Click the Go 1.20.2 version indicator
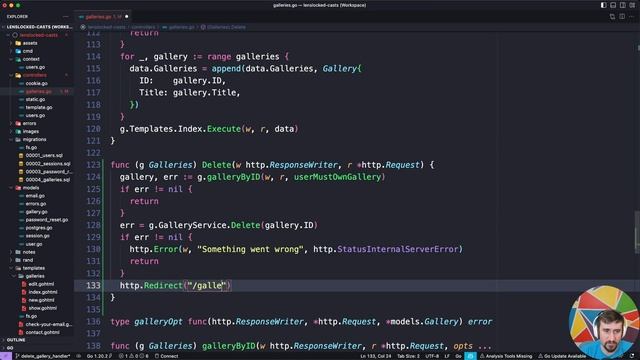 pyautogui.click(x=99, y=356)
